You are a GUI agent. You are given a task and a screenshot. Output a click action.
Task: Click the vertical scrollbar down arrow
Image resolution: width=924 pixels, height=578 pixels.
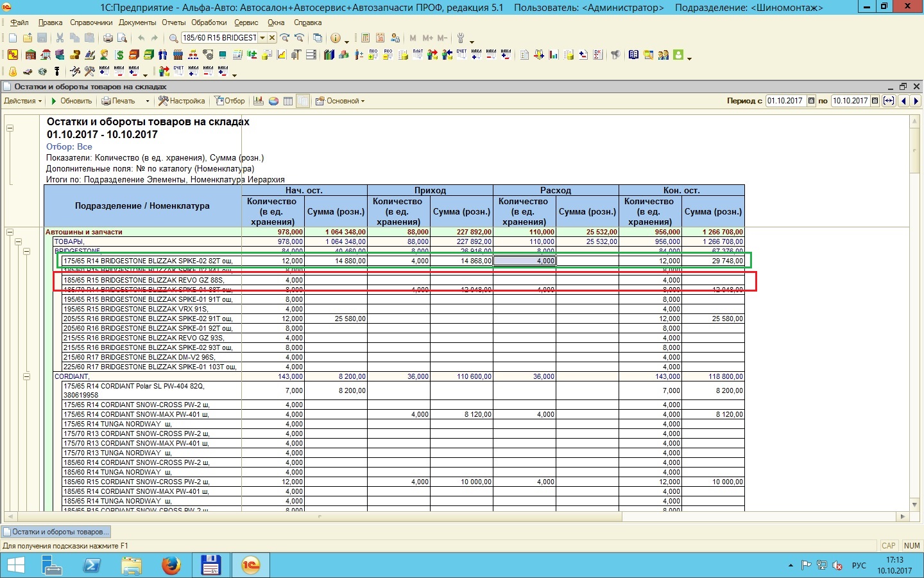coord(915,505)
